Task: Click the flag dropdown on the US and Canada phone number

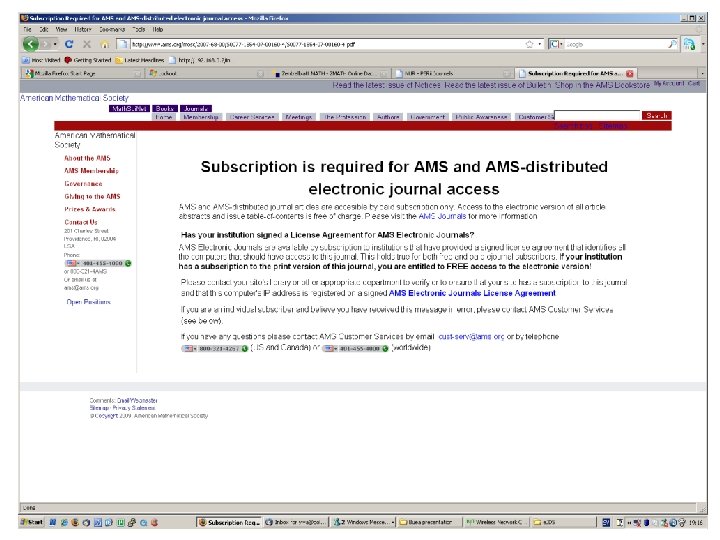Action: coord(189,349)
